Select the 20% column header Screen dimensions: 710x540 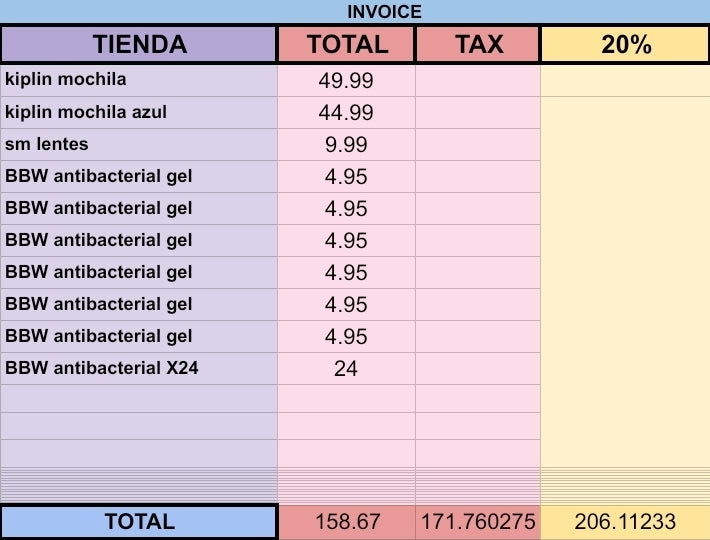point(625,44)
